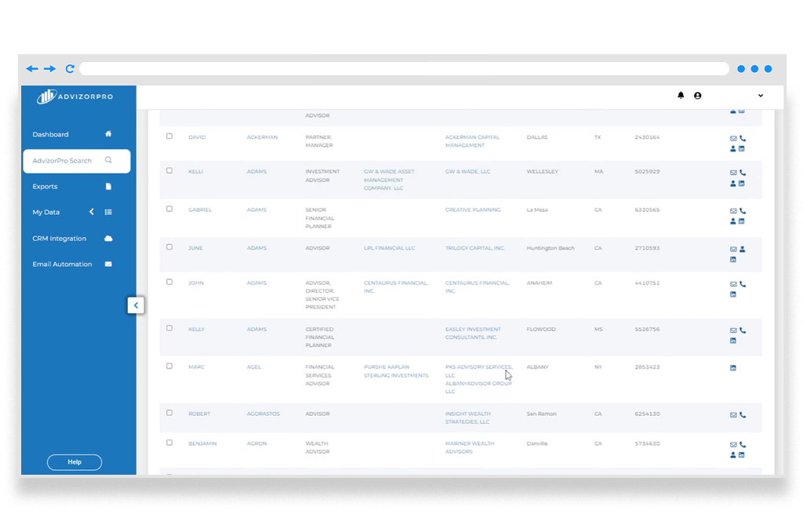Open Trilogy Capital, Inc. link
Image resolution: width=804 pixels, height=532 pixels.
[475, 248]
